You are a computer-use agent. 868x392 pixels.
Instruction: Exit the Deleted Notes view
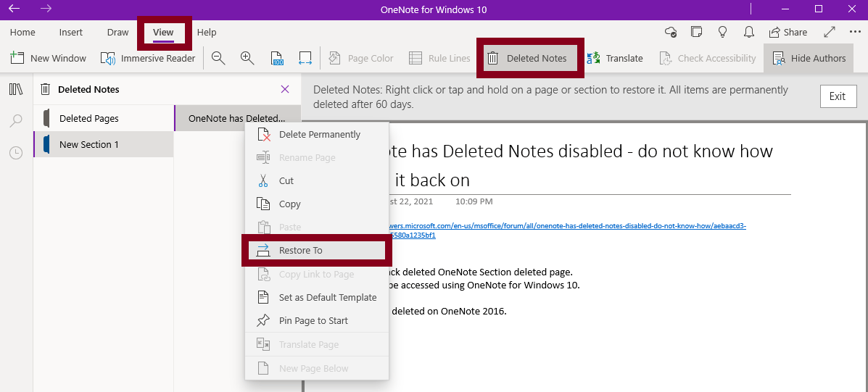838,96
